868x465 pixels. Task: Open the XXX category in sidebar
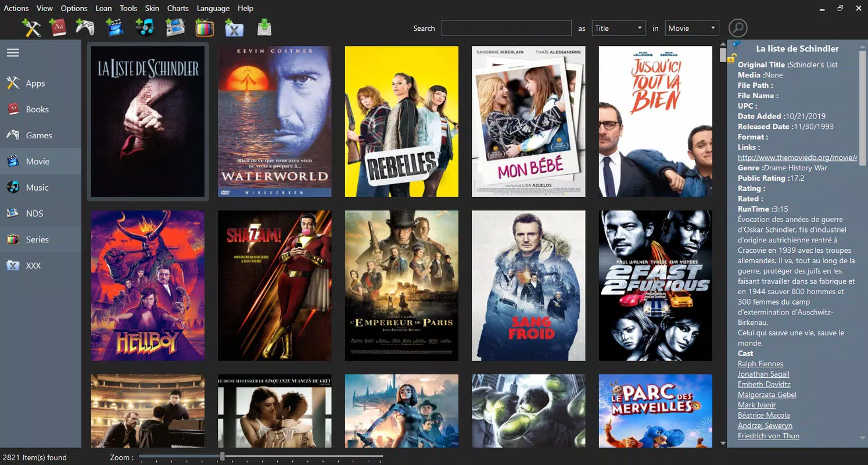[x=41, y=266]
